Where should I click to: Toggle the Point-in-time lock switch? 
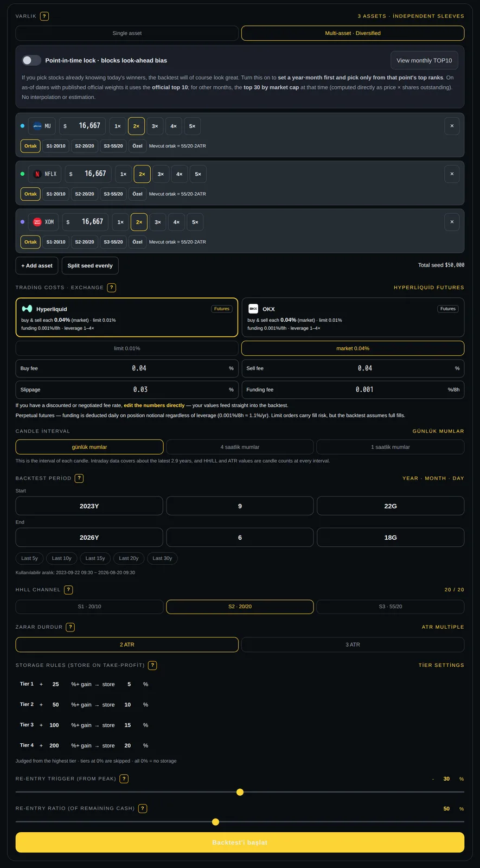31,60
